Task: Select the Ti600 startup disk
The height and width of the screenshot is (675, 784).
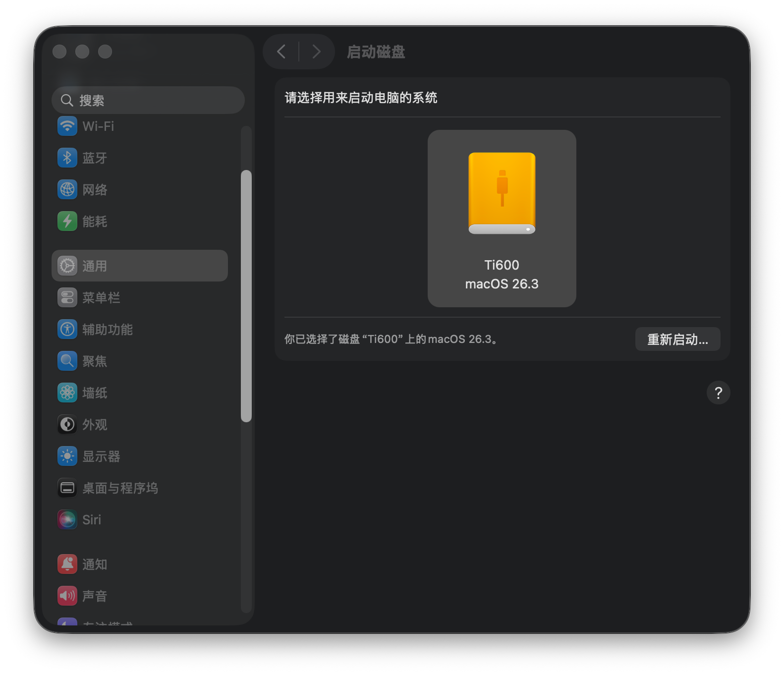Action: (x=502, y=219)
